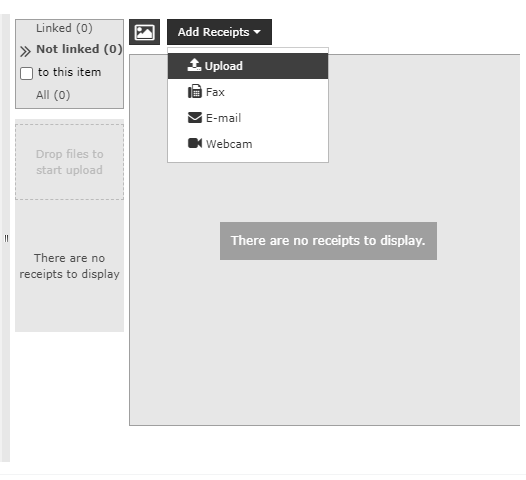526x480 pixels.
Task: Click the envelope E-mail icon
Action: coord(195,118)
